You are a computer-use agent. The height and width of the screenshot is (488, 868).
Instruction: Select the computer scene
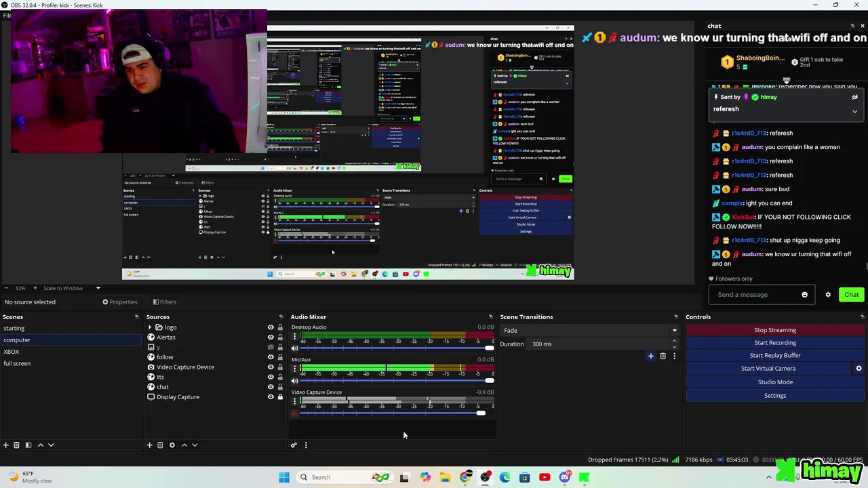(x=71, y=340)
